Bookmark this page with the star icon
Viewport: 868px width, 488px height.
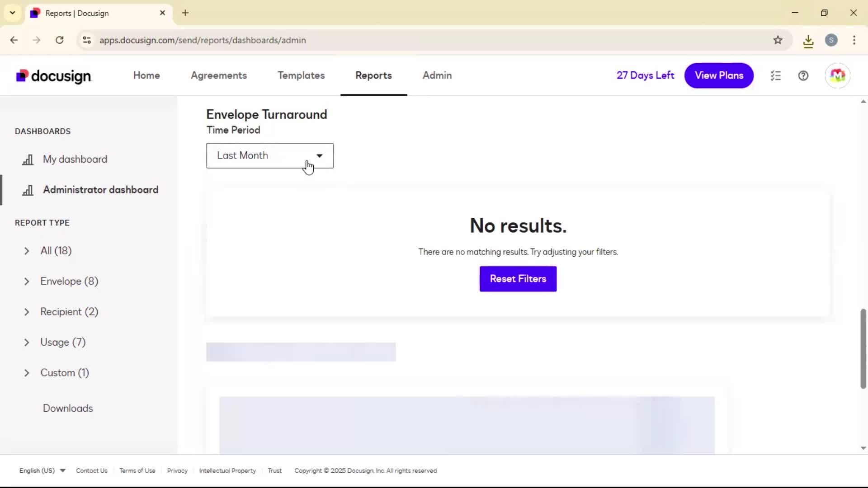coord(778,40)
